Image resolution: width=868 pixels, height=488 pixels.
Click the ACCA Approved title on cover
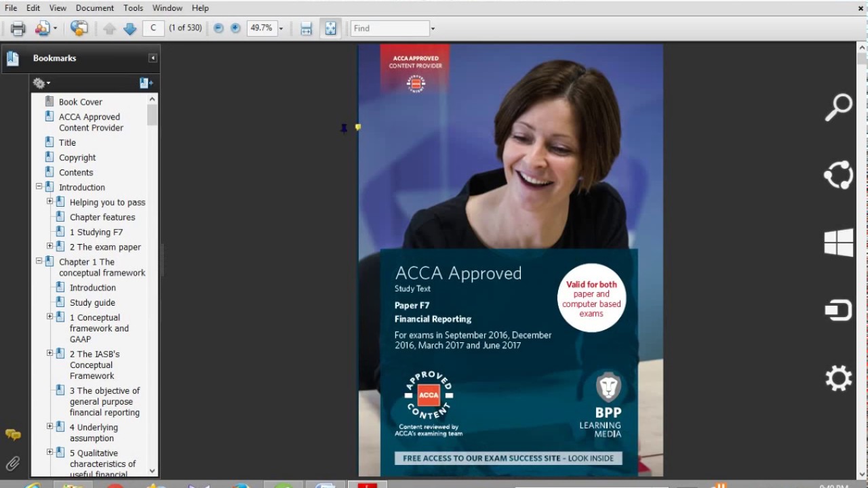point(458,273)
